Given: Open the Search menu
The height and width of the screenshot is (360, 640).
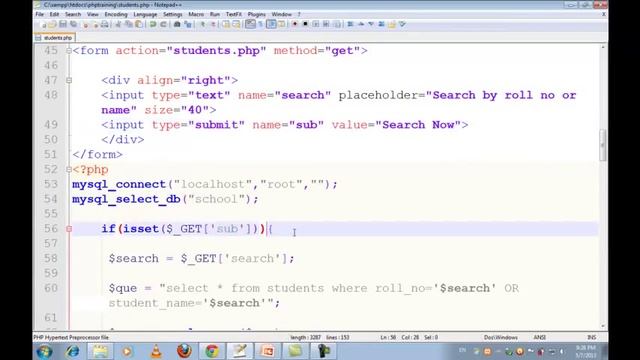Looking at the screenshot, I should 73,14.
